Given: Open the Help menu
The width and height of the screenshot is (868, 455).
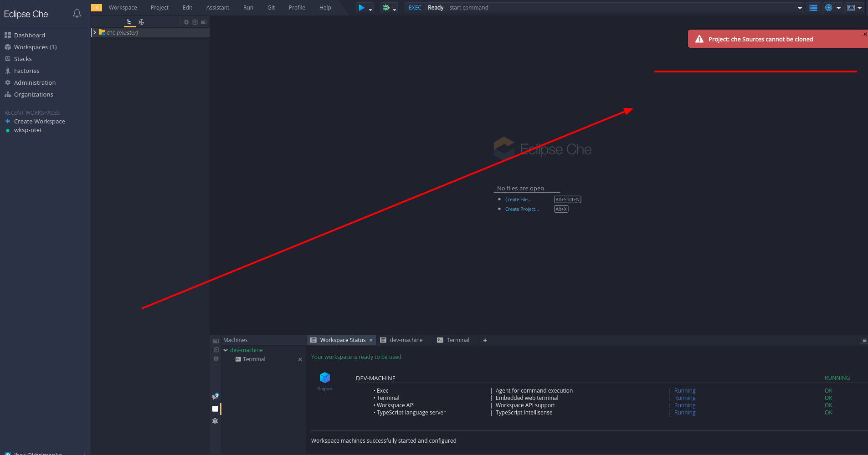Looking at the screenshot, I should (325, 8).
